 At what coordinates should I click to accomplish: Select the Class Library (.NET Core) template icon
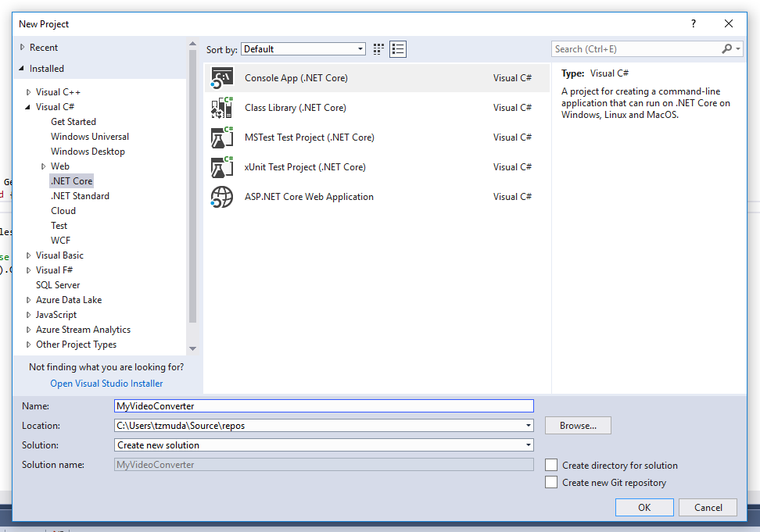(x=221, y=108)
